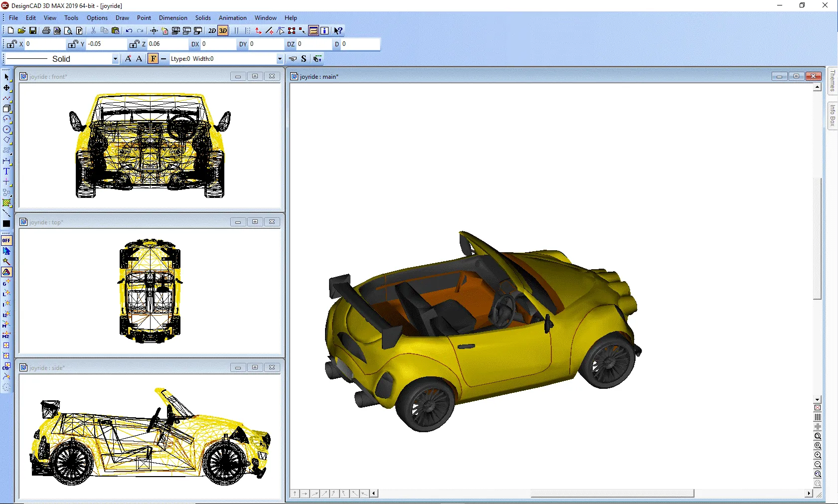This screenshot has height=504, width=838.
Task: Toggle snap OFF button in toolbox
Action: 6,240
